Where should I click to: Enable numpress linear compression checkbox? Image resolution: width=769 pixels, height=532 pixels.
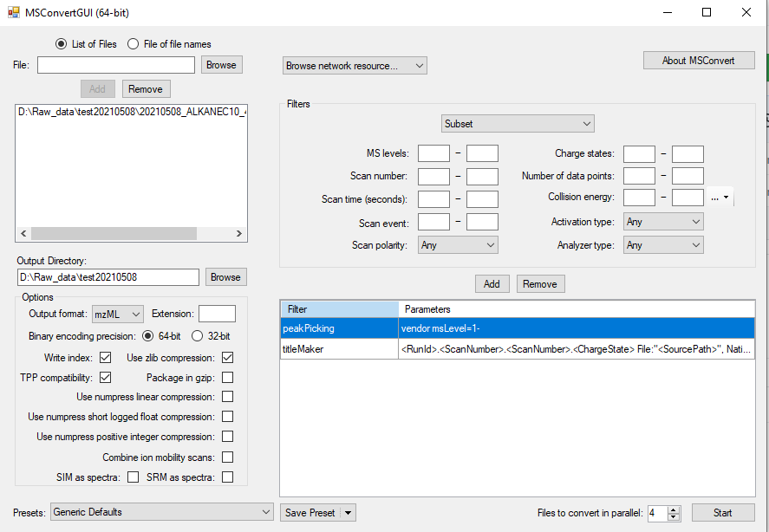tap(227, 397)
